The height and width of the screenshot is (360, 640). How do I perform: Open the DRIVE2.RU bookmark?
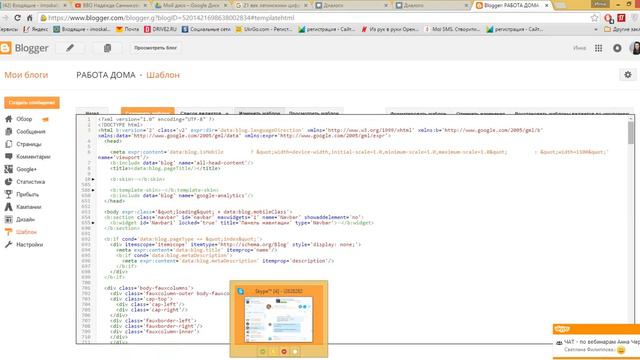coord(160,29)
